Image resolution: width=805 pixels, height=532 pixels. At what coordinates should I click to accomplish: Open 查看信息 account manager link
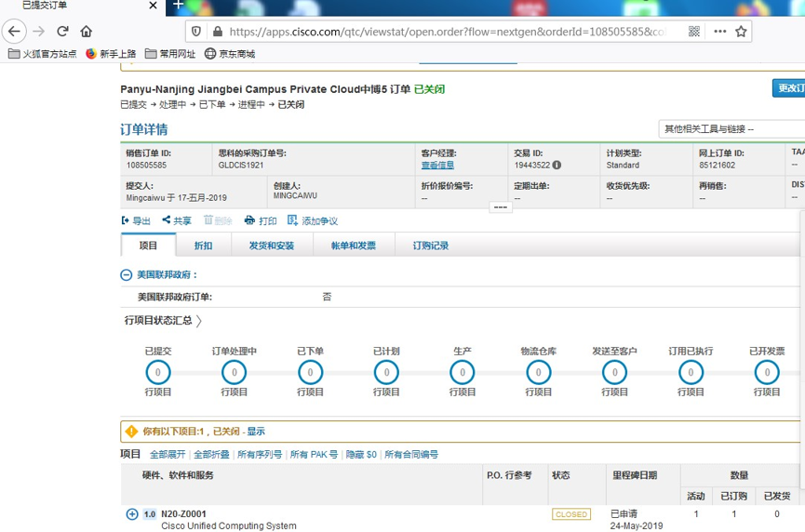coord(437,166)
